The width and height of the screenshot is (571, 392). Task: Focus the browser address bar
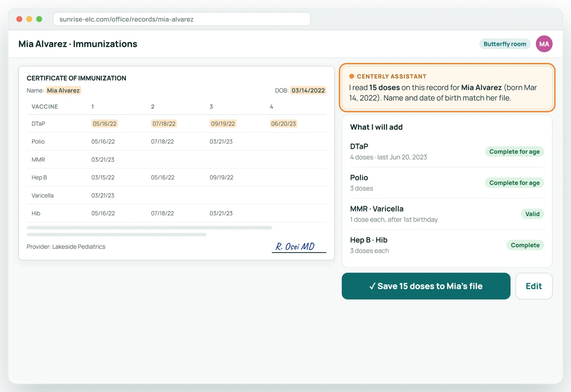pyautogui.click(x=182, y=19)
